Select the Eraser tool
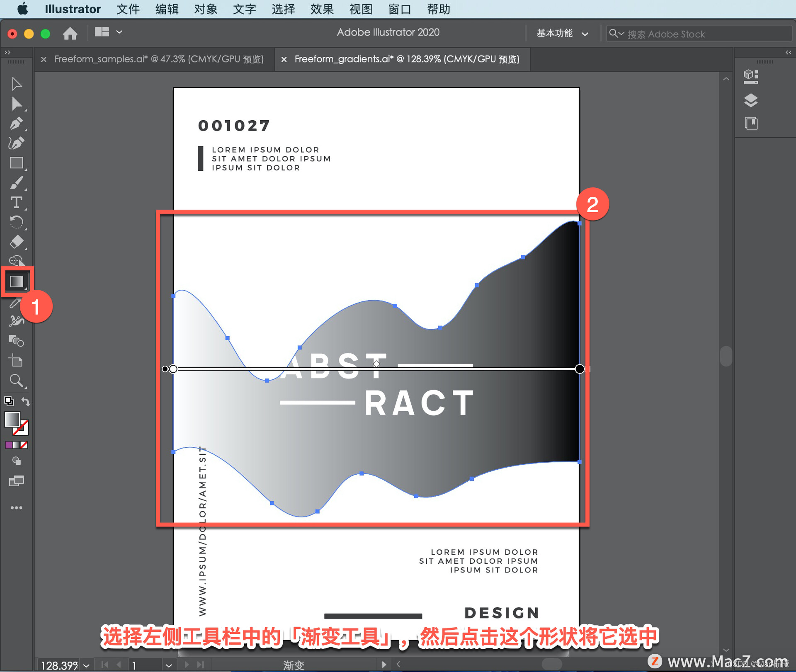 click(x=17, y=242)
